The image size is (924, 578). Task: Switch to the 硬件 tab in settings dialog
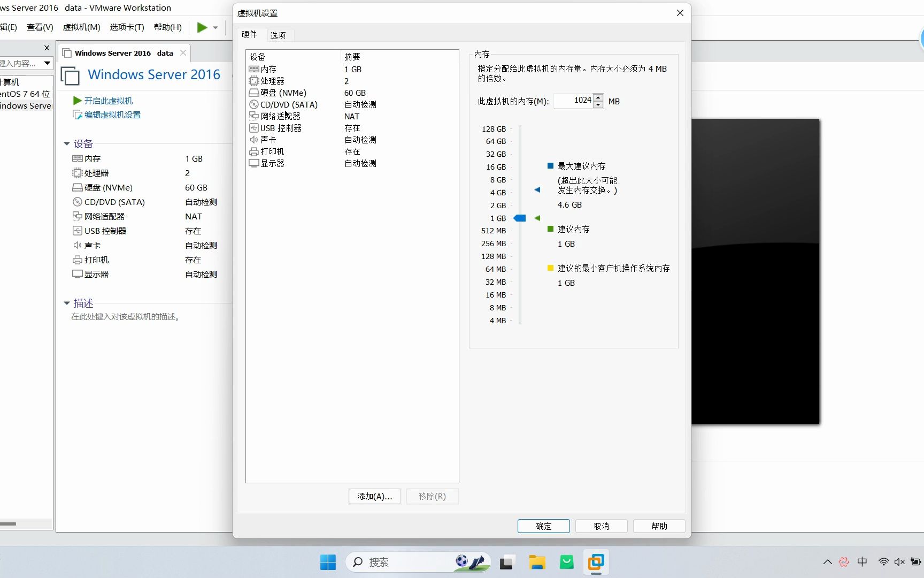tap(249, 34)
